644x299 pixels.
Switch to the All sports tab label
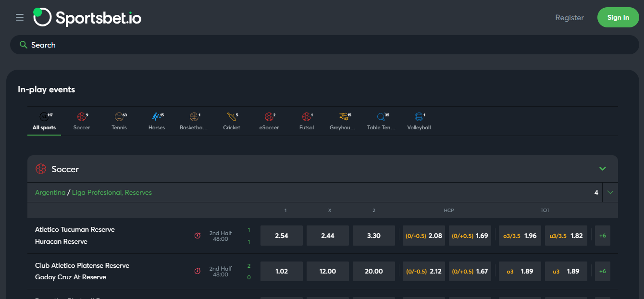point(44,128)
